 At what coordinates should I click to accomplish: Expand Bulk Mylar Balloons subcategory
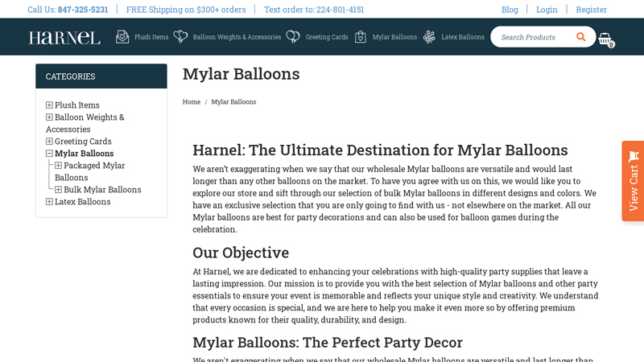point(58,190)
